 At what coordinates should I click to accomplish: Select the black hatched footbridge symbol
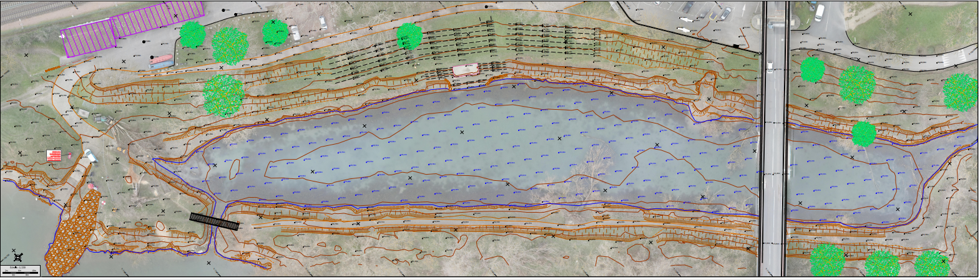click(x=214, y=221)
